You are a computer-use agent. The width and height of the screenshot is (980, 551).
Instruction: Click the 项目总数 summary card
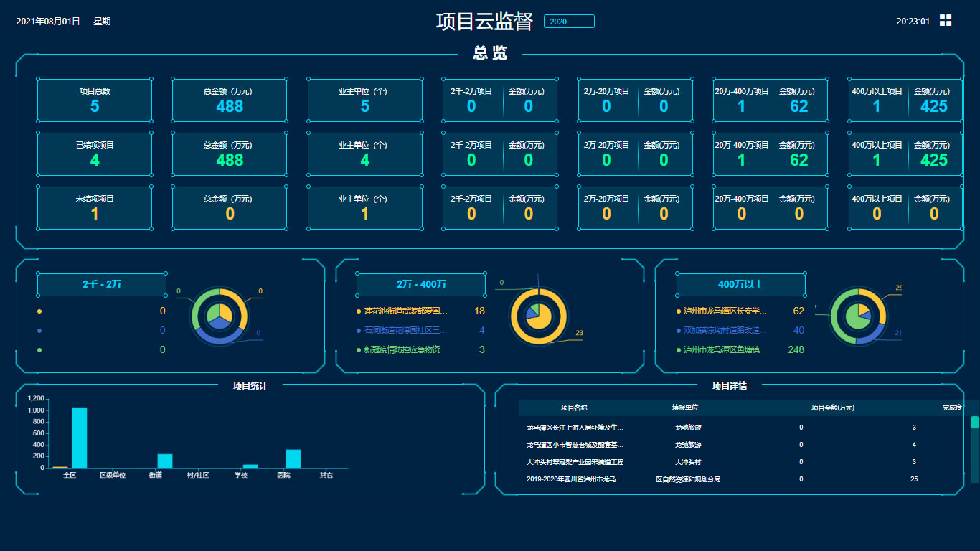coord(95,100)
